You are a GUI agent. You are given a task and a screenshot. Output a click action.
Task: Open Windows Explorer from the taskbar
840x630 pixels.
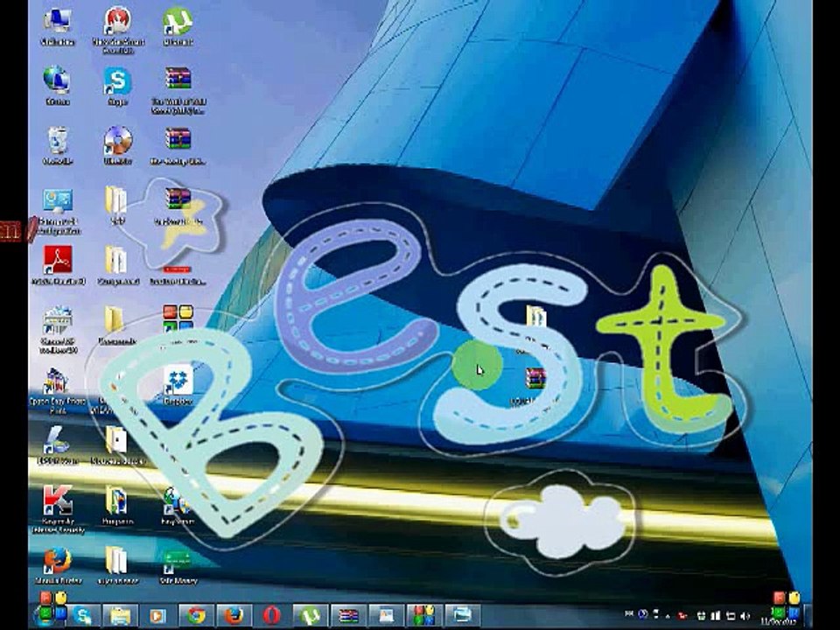click(x=121, y=616)
